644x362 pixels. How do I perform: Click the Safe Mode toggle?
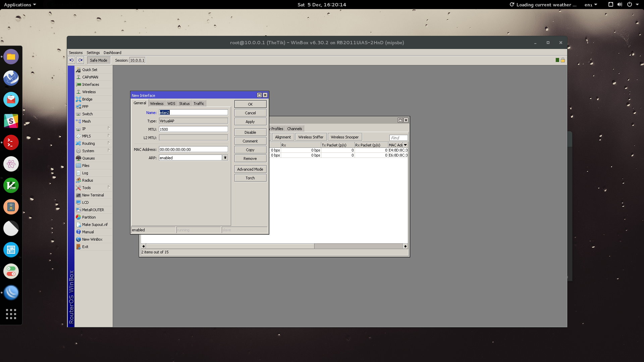(x=98, y=60)
